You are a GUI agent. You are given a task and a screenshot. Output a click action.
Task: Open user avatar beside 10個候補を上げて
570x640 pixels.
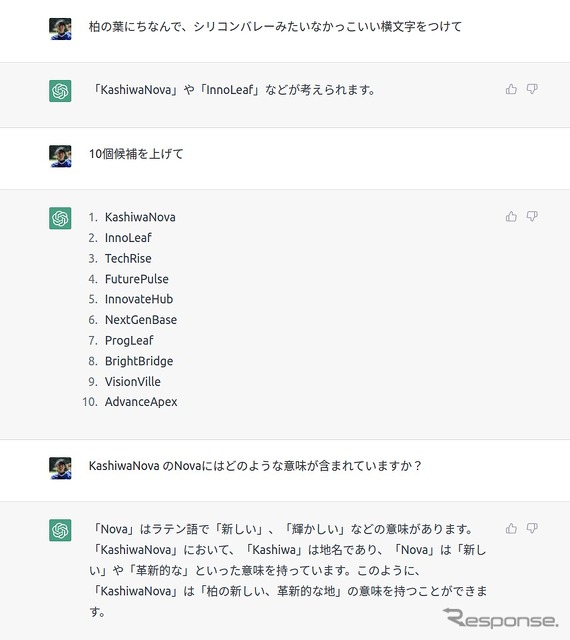tap(60, 156)
